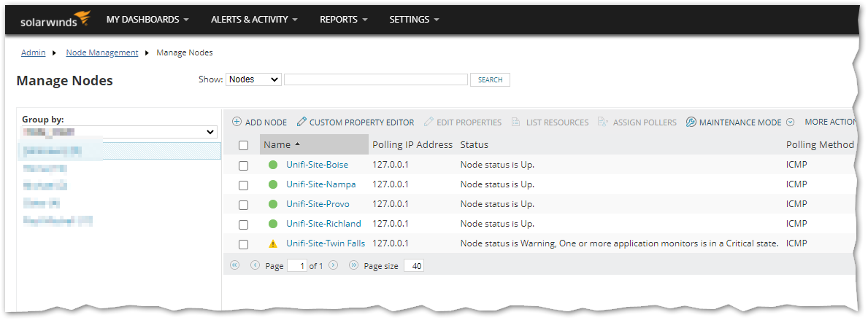Screen dimensions: 868x320
Task: Click the Custom Property Editor pencil icon
Action: tap(302, 122)
